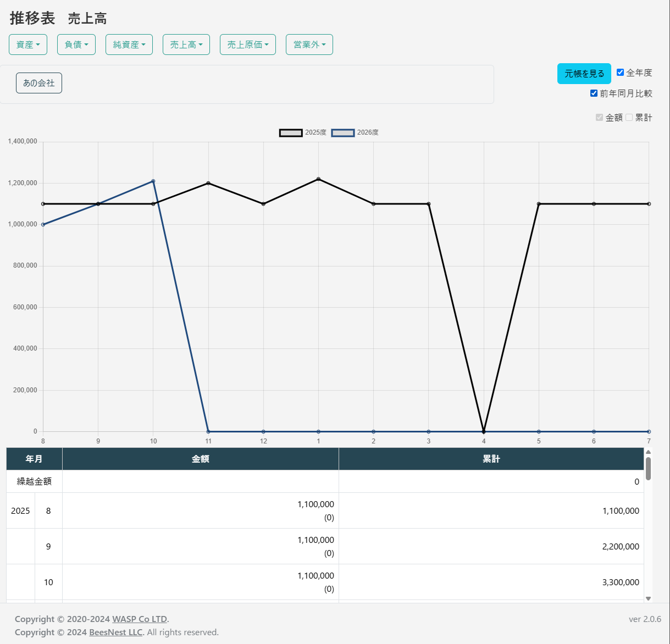Viewport: 670px width, 644px height.
Task: Toggle the 前年同月比較 checkbox
Action: click(x=594, y=93)
